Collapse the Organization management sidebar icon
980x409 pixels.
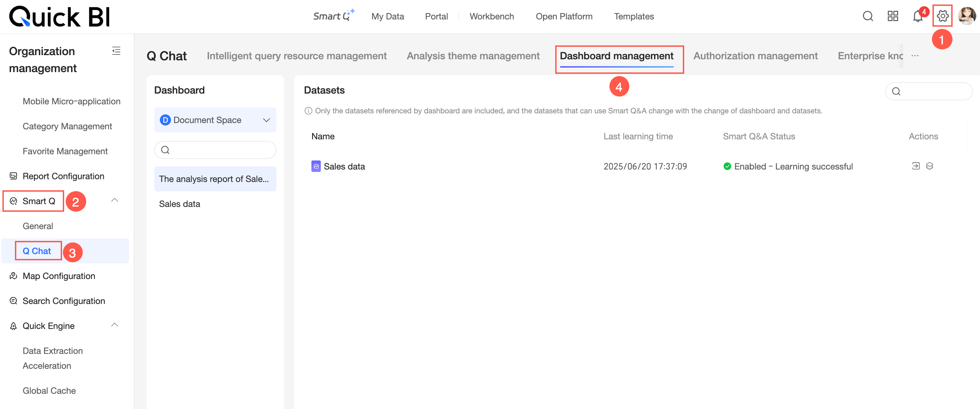116,51
